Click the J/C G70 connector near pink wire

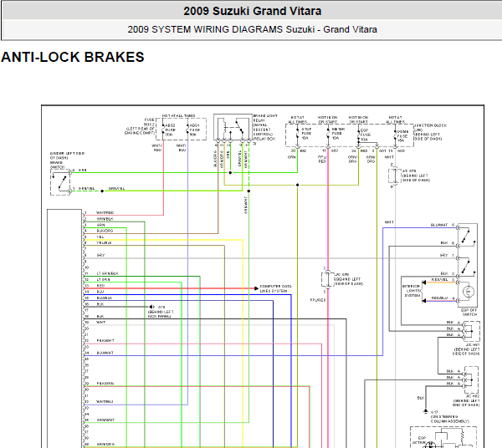(x=327, y=277)
